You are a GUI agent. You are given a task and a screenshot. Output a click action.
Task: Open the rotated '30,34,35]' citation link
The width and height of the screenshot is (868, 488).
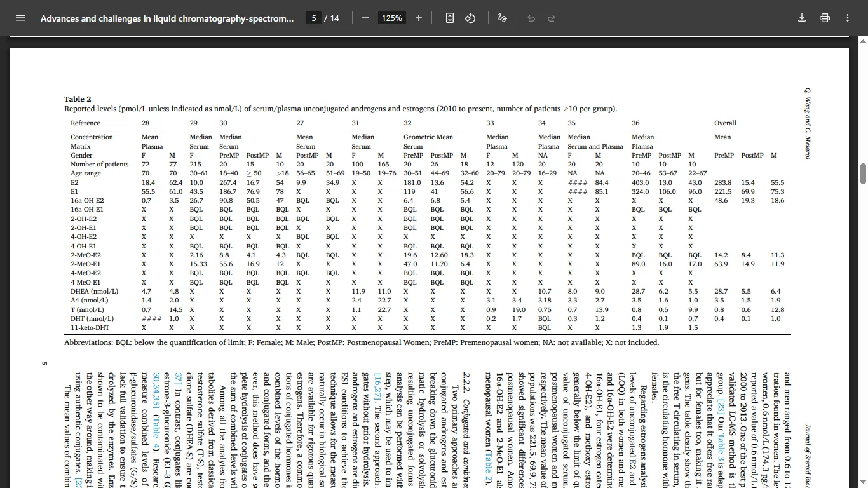pos(156,390)
